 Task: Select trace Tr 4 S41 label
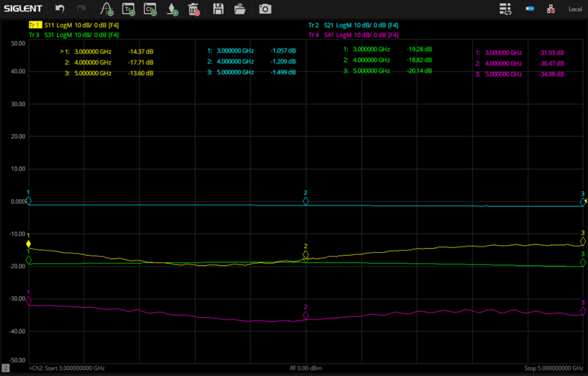[x=353, y=35]
